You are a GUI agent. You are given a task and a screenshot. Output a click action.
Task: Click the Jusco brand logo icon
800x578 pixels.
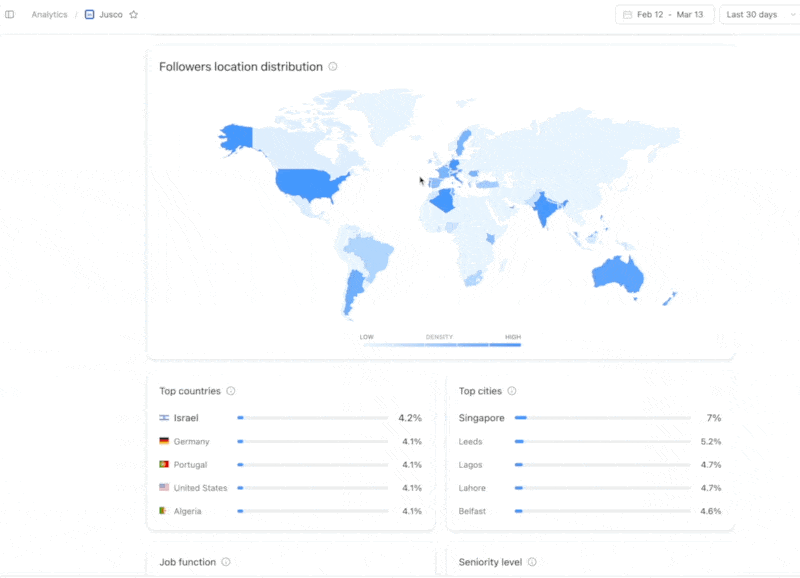[90, 15]
